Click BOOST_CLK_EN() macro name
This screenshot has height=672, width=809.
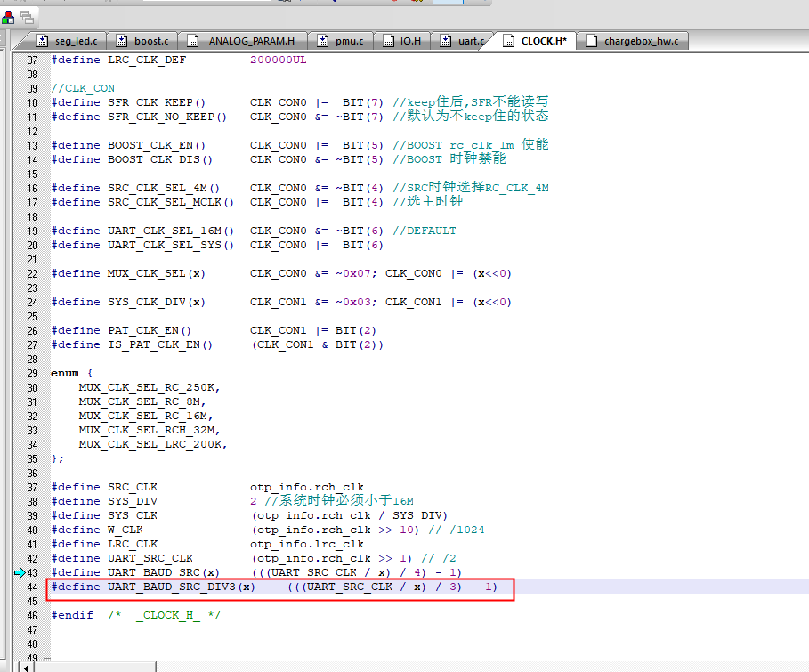157,146
